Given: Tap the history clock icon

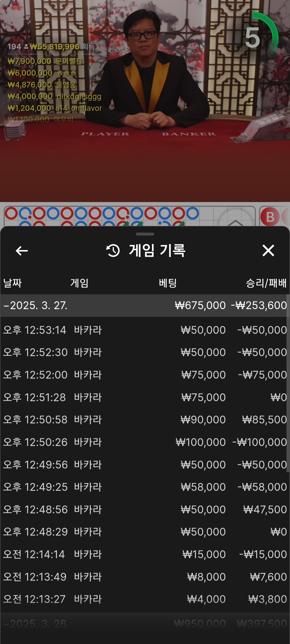Looking at the screenshot, I should point(113,251).
